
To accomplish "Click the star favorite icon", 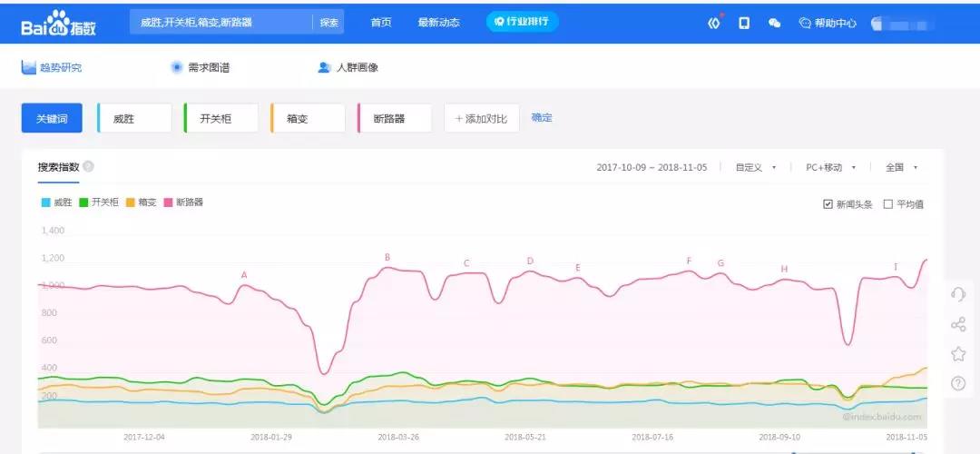I will [x=957, y=354].
